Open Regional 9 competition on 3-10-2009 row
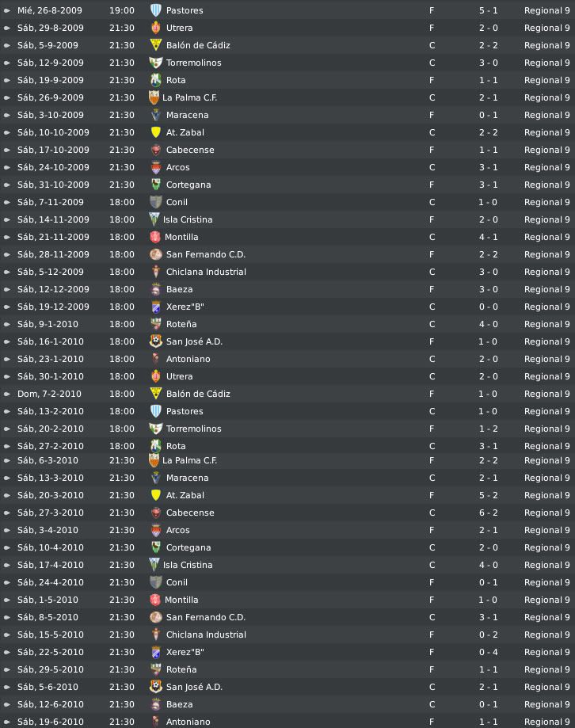This screenshot has height=728, width=575. (x=546, y=115)
